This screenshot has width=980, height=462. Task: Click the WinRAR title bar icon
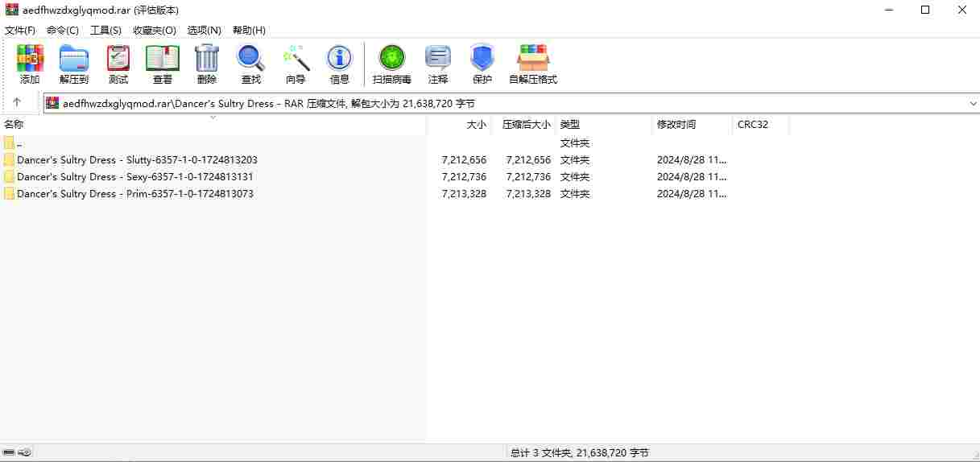[11, 10]
